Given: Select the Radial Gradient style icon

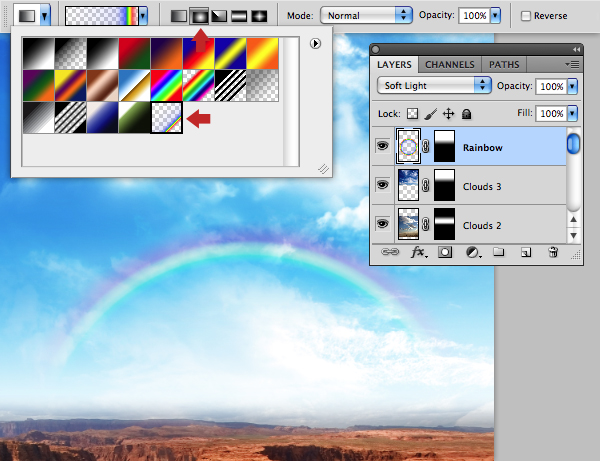Looking at the screenshot, I should 199,16.
